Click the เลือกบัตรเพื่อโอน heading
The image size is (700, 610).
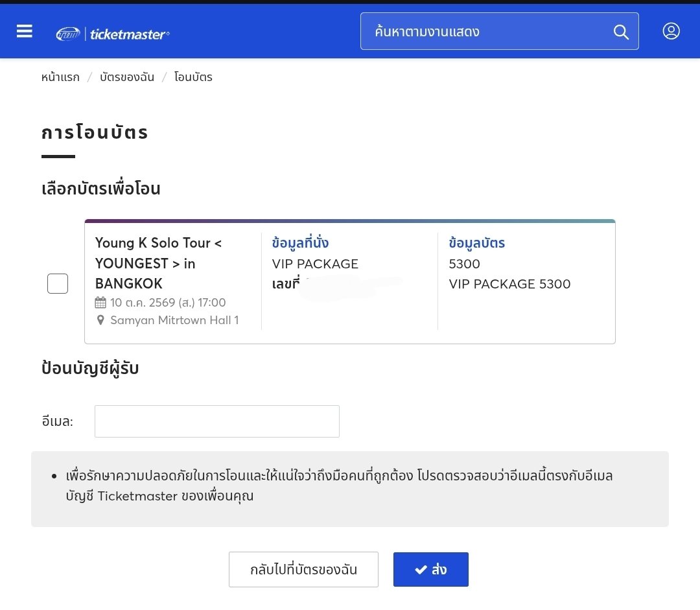(x=101, y=189)
